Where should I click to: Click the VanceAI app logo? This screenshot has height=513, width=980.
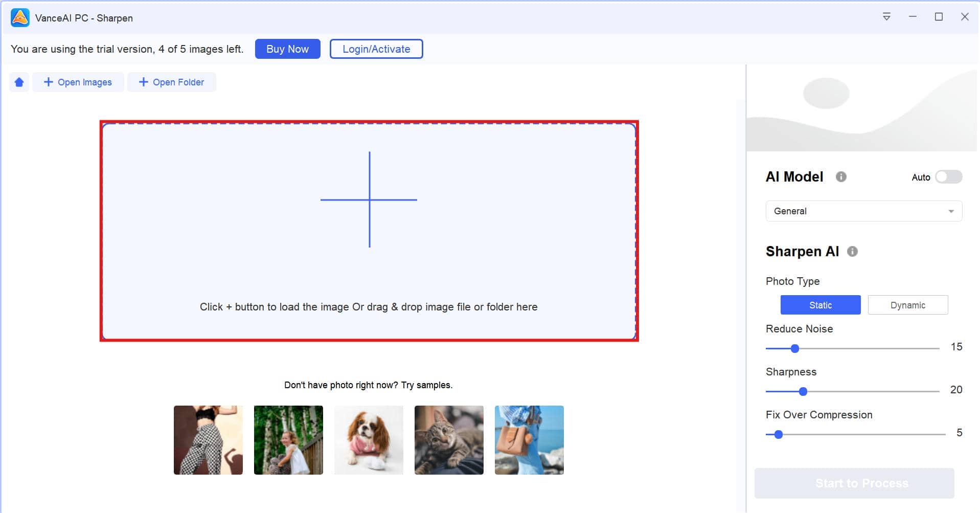tap(20, 17)
